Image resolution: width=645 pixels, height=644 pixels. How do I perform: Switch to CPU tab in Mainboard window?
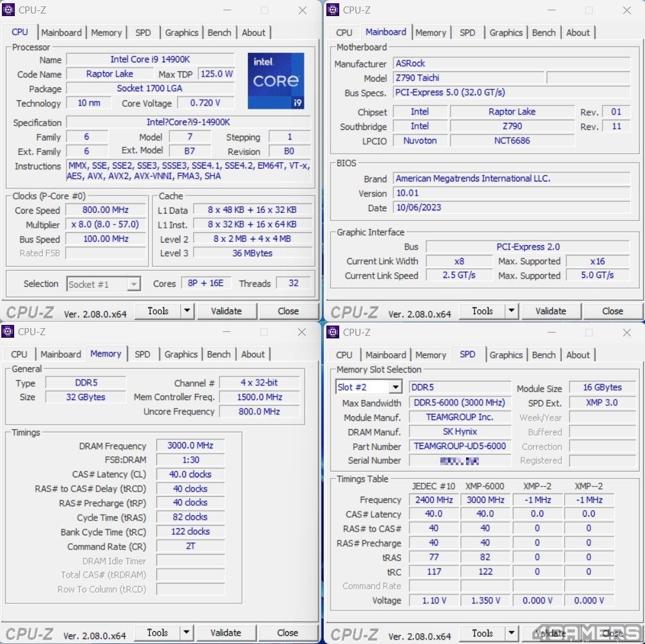click(x=344, y=32)
